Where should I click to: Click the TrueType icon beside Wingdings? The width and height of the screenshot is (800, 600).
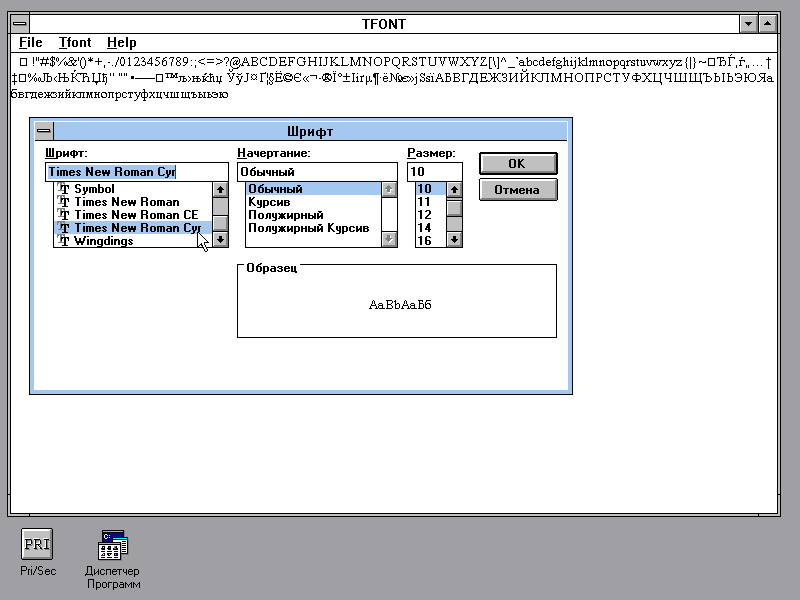[x=64, y=241]
